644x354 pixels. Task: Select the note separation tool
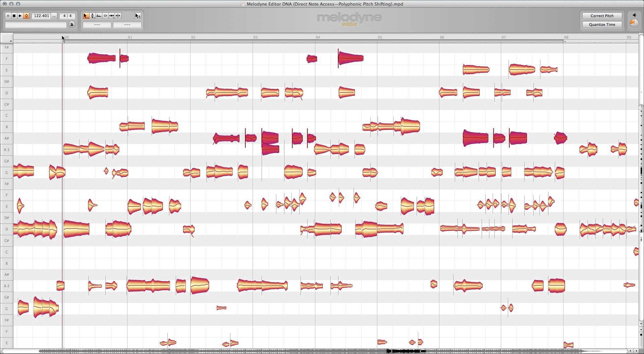[x=118, y=16]
